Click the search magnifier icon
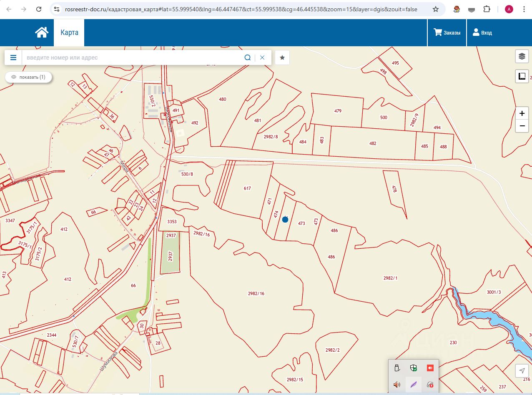532x395 pixels. (x=247, y=57)
